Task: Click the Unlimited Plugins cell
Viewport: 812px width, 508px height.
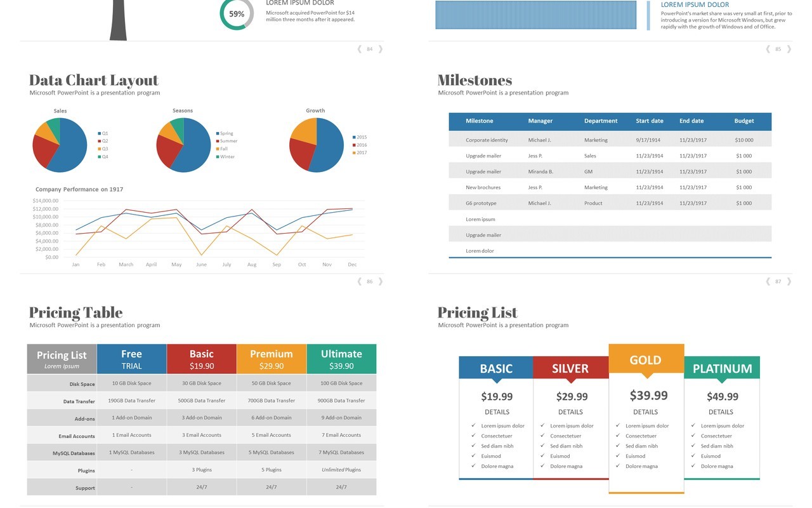Action: click(341, 470)
